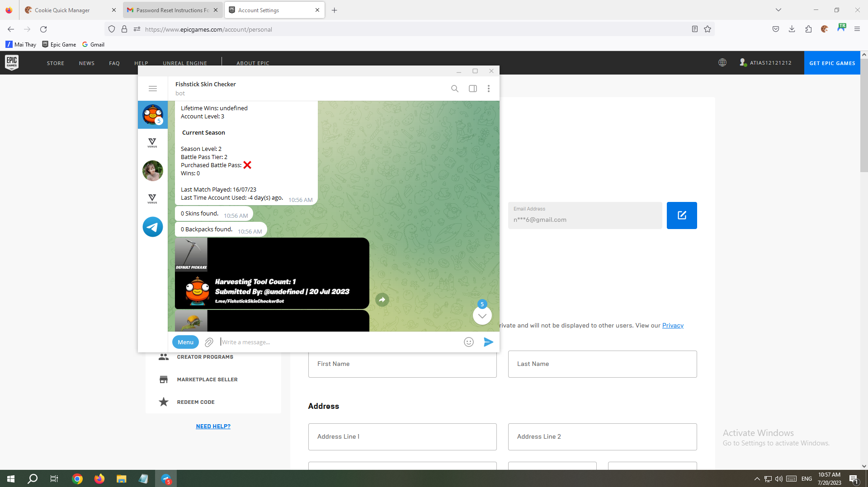
Task: Select CREATOR PROGRAMS sidebar item
Action: (205, 357)
